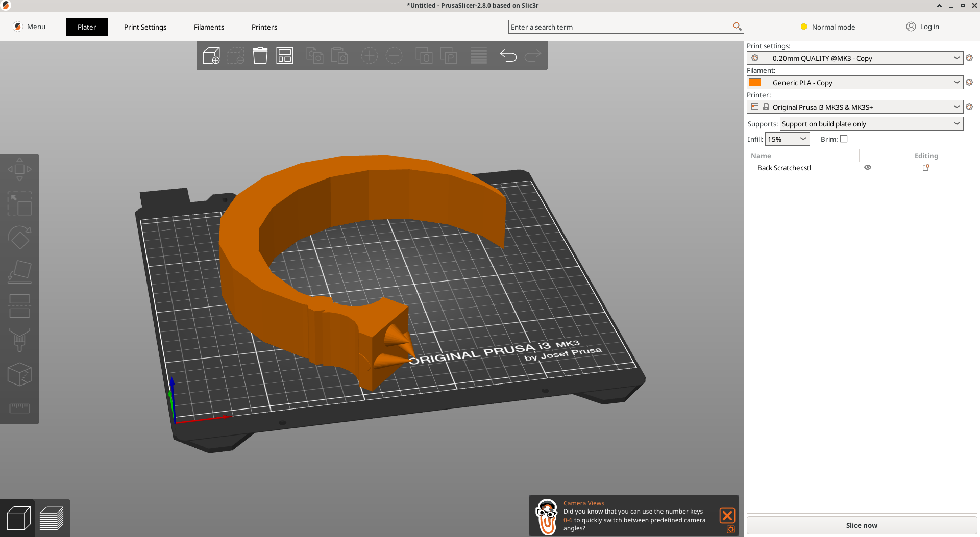Select the Move tool in left sidebar

tap(19, 169)
